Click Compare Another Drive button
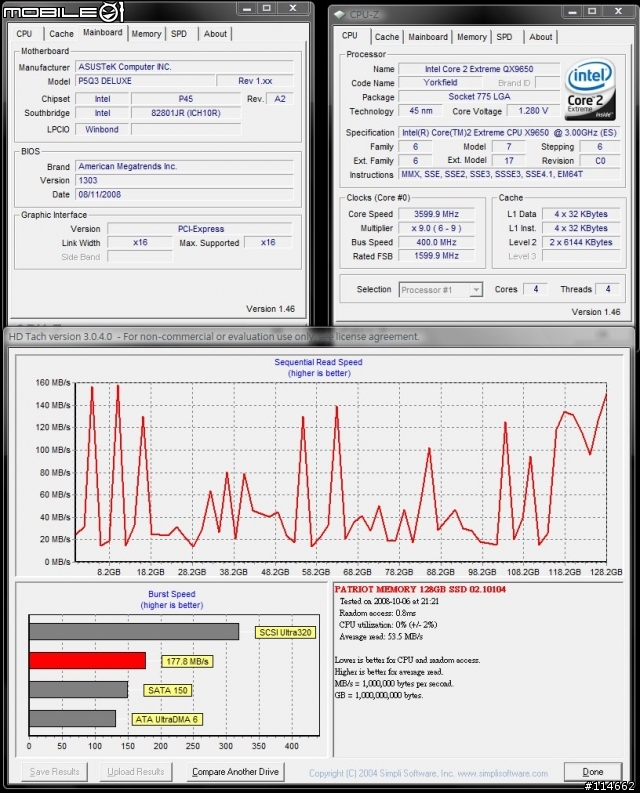 [x=235, y=772]
